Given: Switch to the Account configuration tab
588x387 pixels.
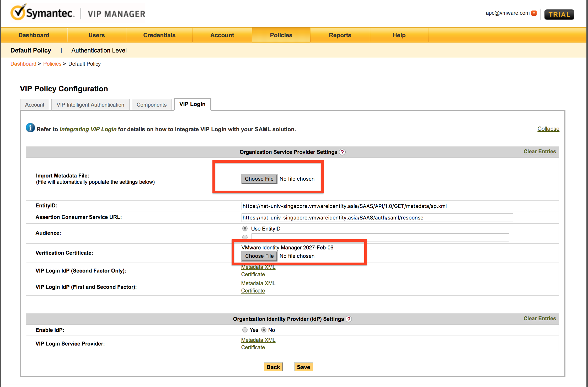Looking at the screenshot, I should pyautogui.click(x=35, y=105).
